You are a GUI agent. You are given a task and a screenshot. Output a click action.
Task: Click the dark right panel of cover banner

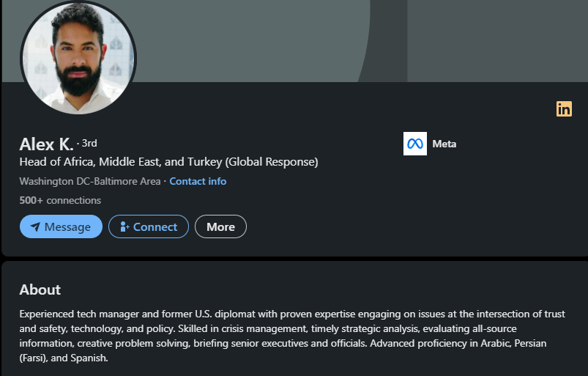pyautogui.click(x=498, y=40)
